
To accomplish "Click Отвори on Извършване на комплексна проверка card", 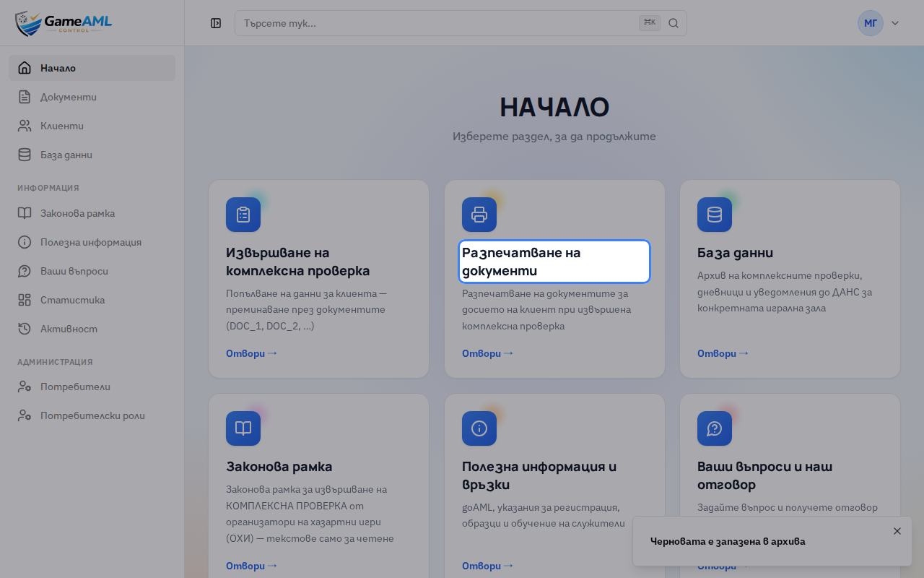I will tap(251, 353).
